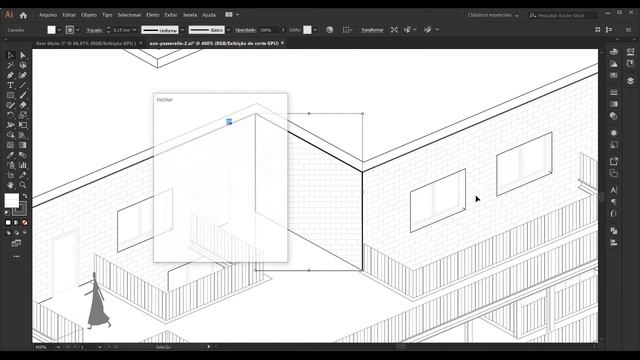Select the Zoom magnifier tool

pyautogui.click(x=23, y=185)
